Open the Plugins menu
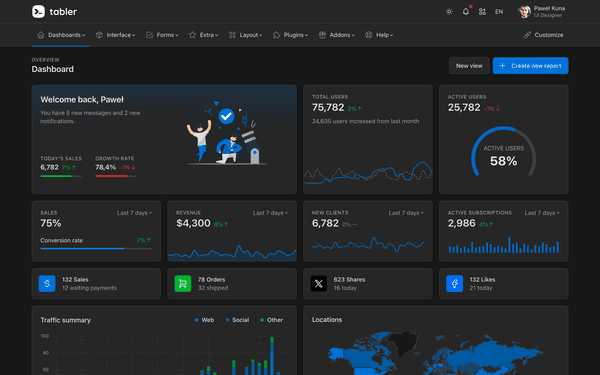Viewport: 600px width, 375px height. (290, 35)
